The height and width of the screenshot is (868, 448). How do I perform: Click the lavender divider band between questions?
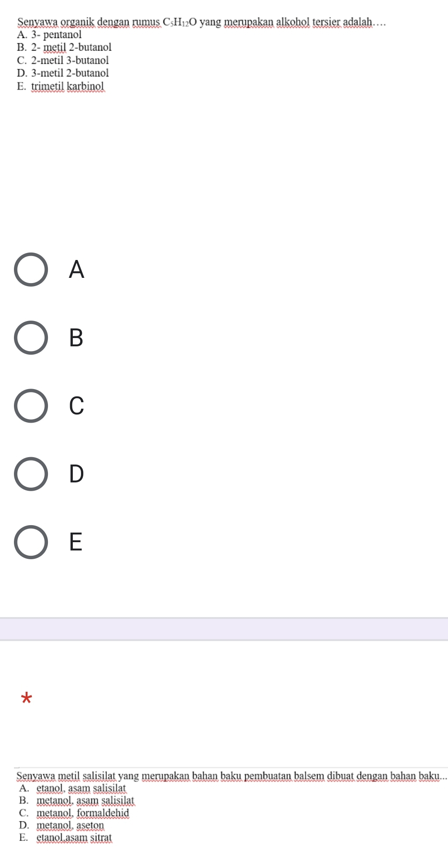pyautogui.click(x=224, y=629)
